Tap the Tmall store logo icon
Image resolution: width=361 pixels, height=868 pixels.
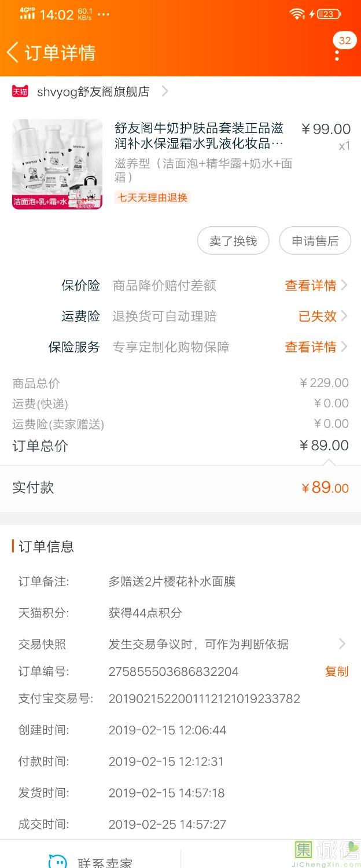coord(20,91)
